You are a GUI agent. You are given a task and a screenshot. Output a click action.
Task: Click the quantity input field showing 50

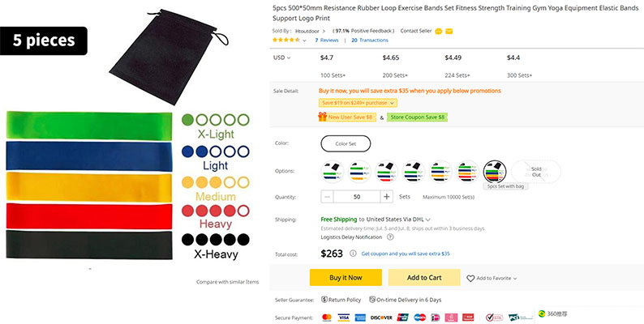[x=358, y=197]
